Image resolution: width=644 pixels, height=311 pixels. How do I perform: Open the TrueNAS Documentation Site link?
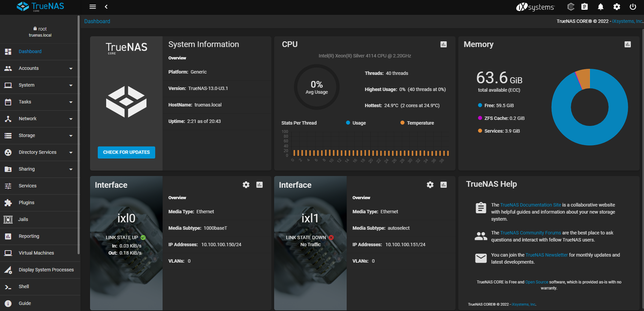[x=530, y=205]
